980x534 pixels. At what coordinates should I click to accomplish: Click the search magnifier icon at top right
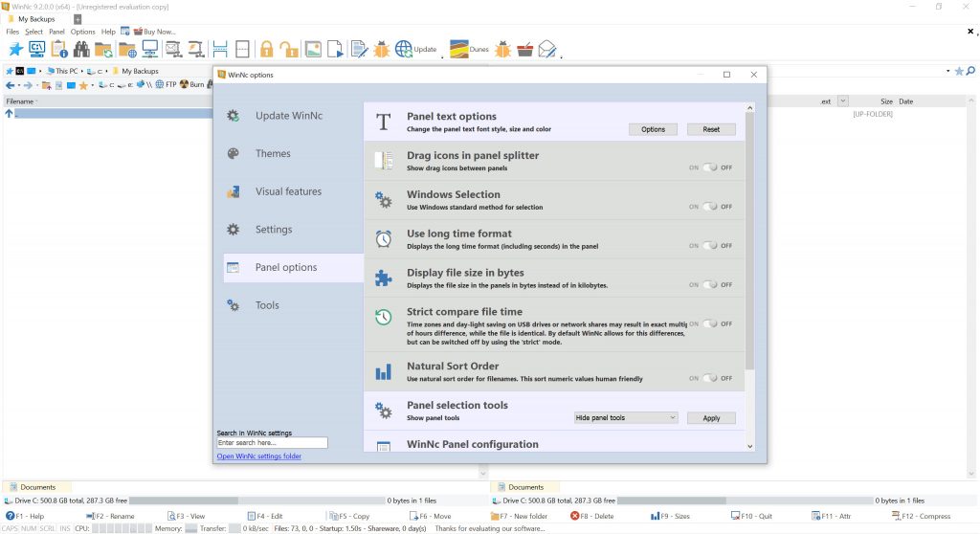coord(970,71)
